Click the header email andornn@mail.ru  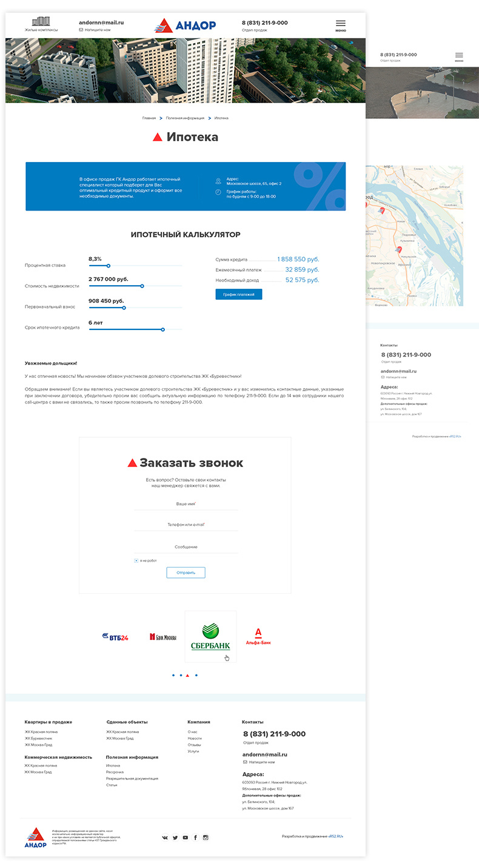[101, 22]
